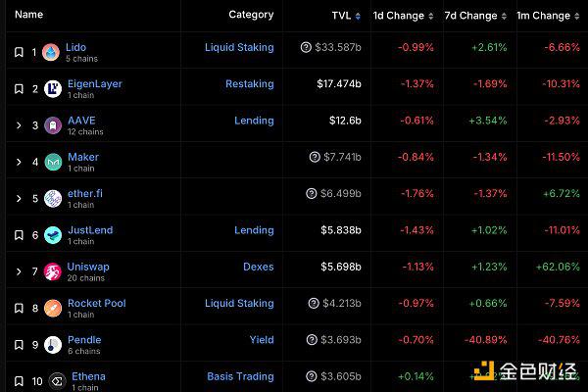
Task: Toggle the bookmark for JustLend
Action: [x=19, y=235]
